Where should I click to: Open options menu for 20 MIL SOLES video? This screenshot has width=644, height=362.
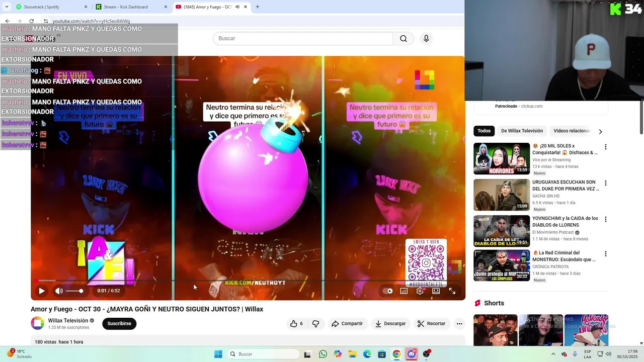point(606,147)
